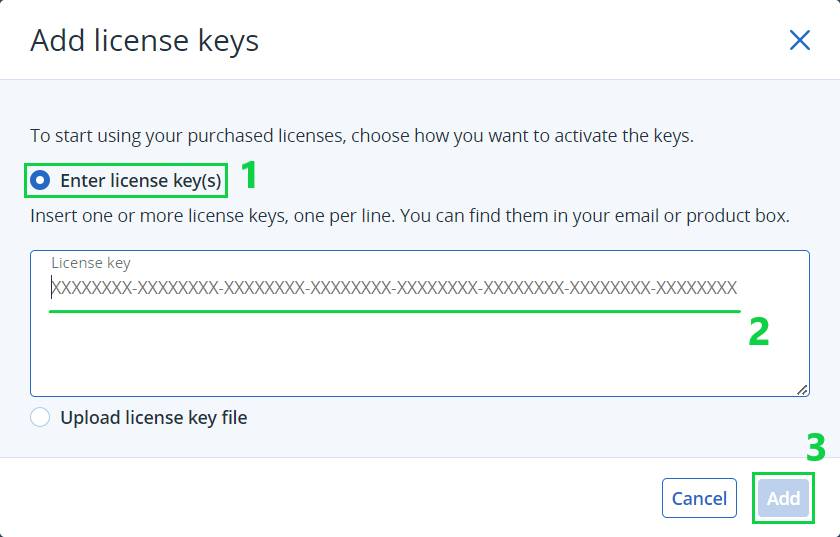Click the "Enter license key(s)" label text
This screenshot has height=537, width=840.
(140, 181)
